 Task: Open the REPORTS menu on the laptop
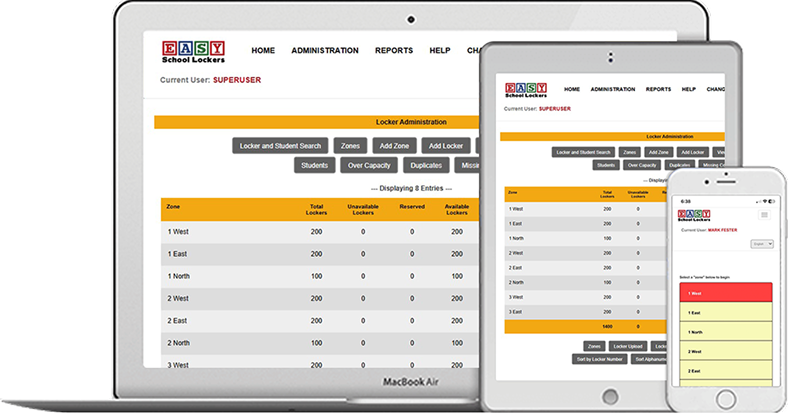point(393,51)
